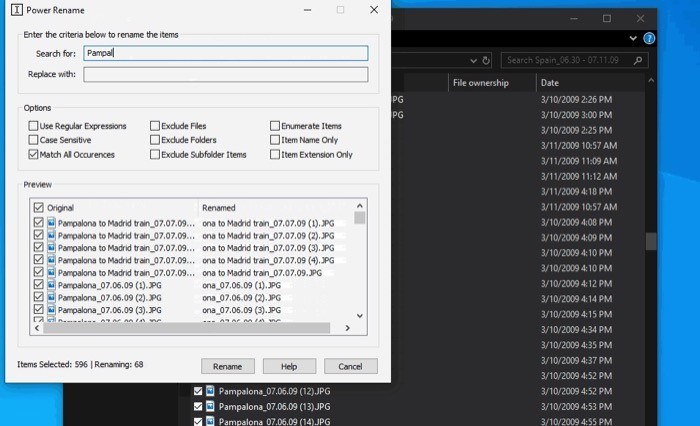The image size is (700, 426).
Task: Click preview horizontal scroll left arrow
Action: pos(37,328)
